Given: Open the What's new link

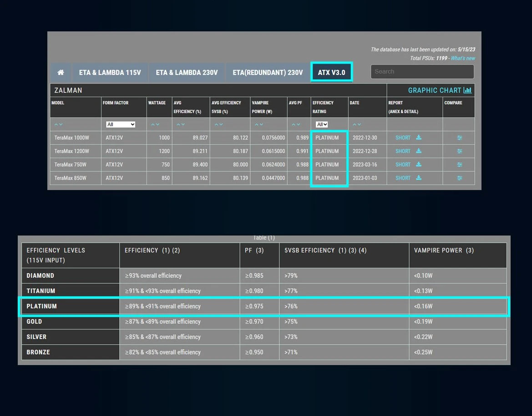Looking at the screenshot, I should pos(463,58).
